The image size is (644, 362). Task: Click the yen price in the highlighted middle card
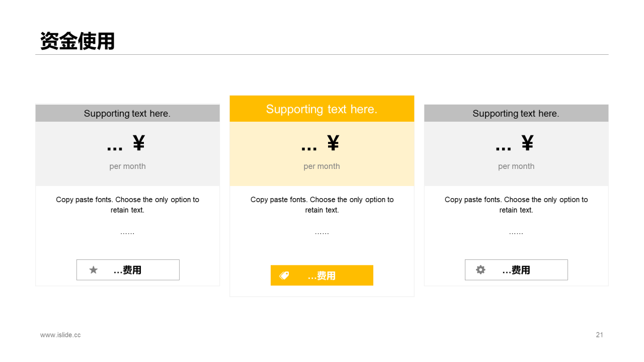point(320,144)
